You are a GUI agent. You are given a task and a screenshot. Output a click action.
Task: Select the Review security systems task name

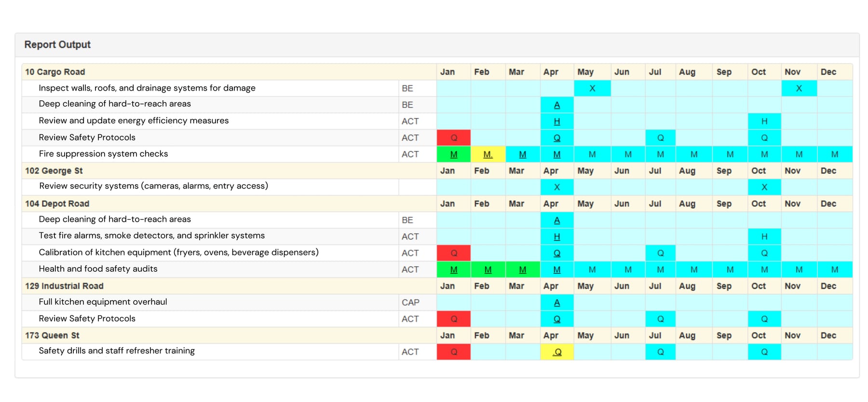[153, 186]
